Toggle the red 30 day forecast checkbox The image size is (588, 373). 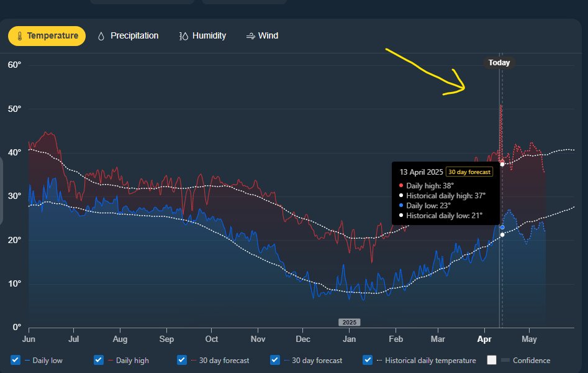coord(182,360)
